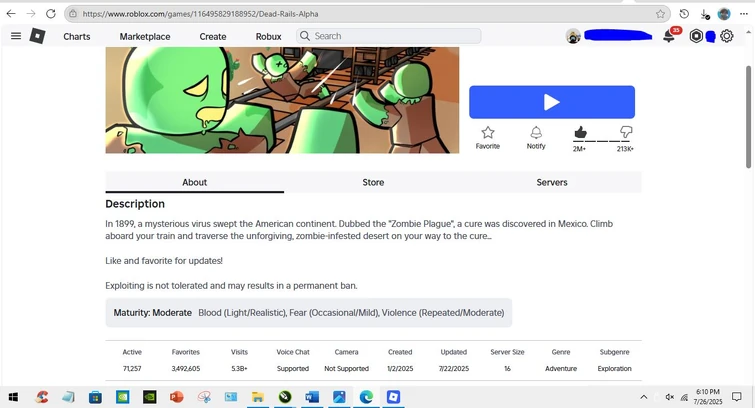755x408 pixels.
Task: Click the like/dislike vote ratio bar
Action: click(x=602, y=141)
